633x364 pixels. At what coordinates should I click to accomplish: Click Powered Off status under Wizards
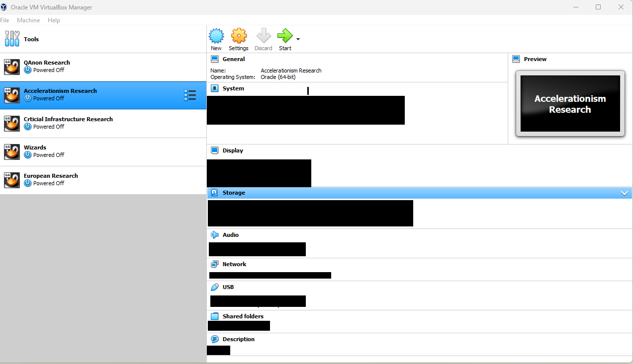[x=49, y=155]
